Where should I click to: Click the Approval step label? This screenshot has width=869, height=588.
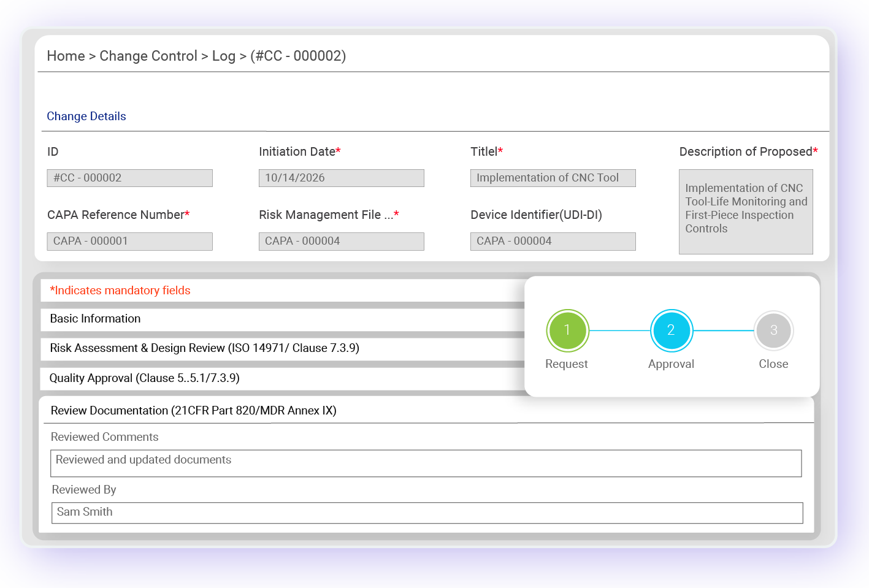coord(671,364)
